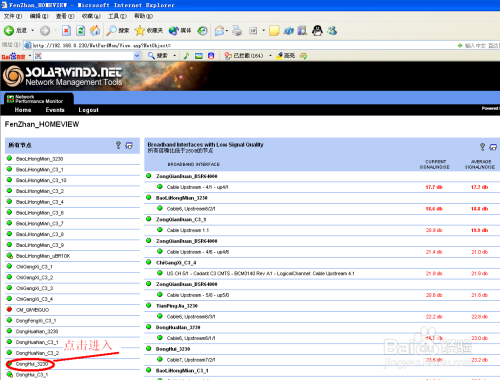The image size is (500, 380).
Task: Open node DongHui_3230 in the node list
Action: (x=32, y=364)
